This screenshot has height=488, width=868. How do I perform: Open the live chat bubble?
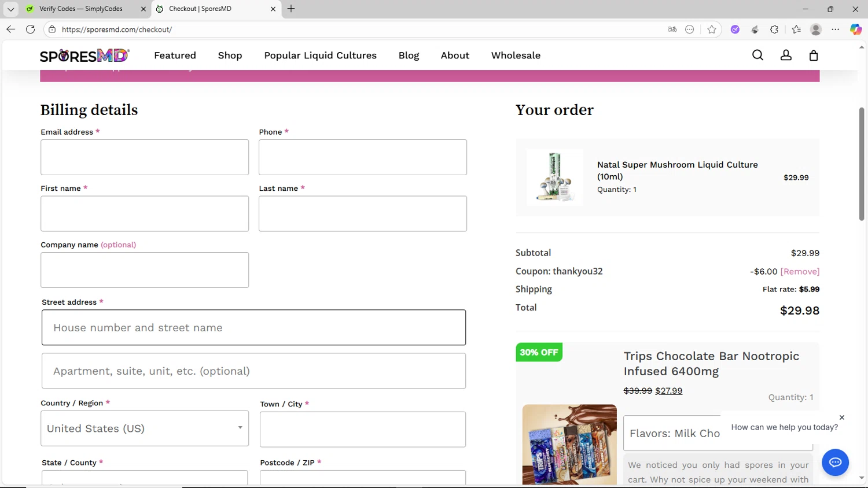835,463
